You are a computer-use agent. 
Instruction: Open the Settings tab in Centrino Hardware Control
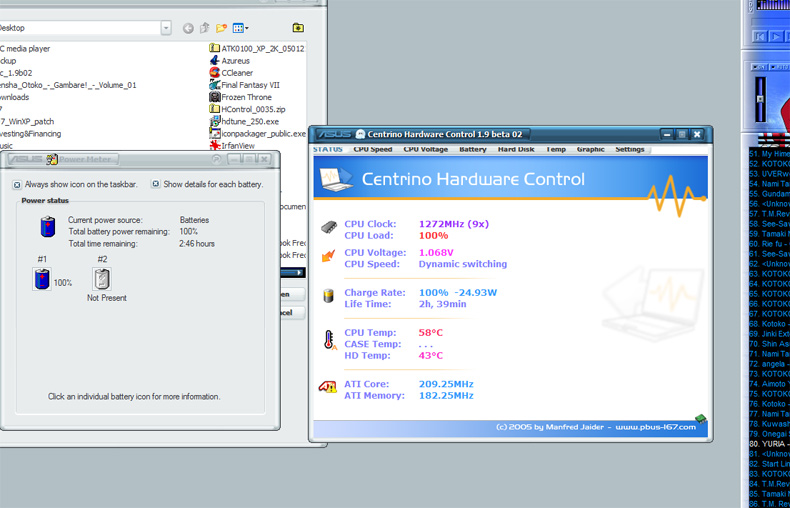[x=630, y=149]
